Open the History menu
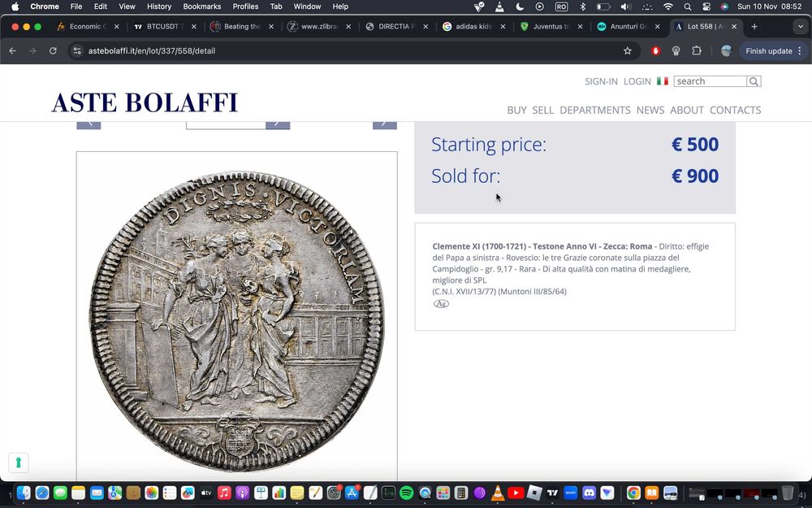Viewport: 812px width, 508px height. click(159, 7)
